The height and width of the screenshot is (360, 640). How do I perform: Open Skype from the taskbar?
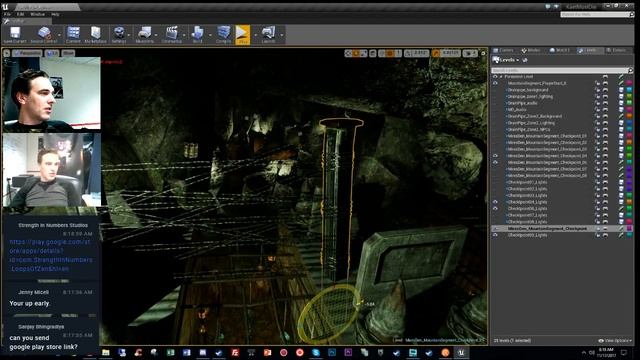click(x=316, y=352)
